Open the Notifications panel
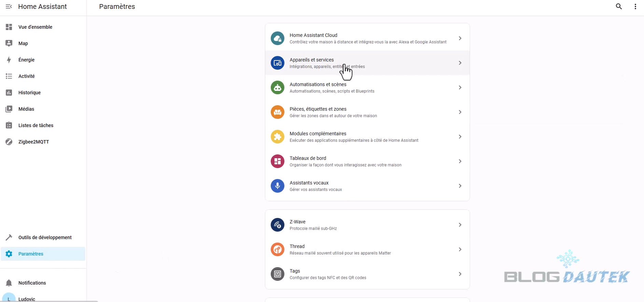The height and width of the screenshot is (302, 644). pyautogui.click(x=32, y=283)
